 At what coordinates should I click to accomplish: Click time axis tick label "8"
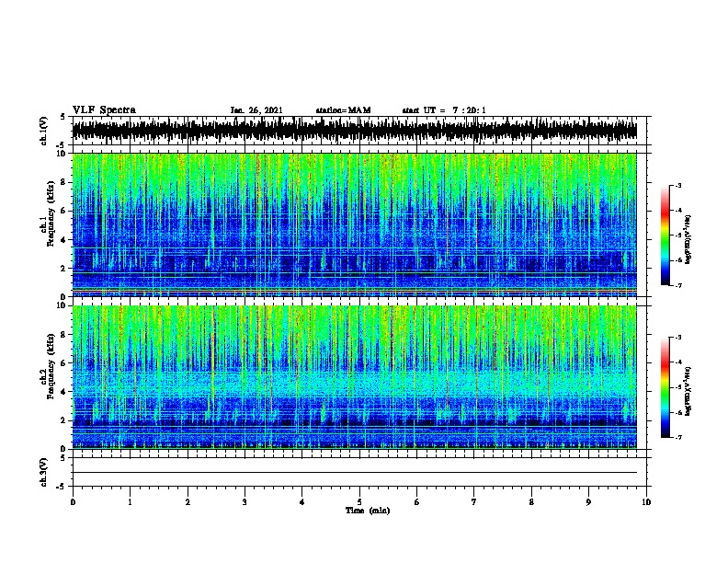531,502
